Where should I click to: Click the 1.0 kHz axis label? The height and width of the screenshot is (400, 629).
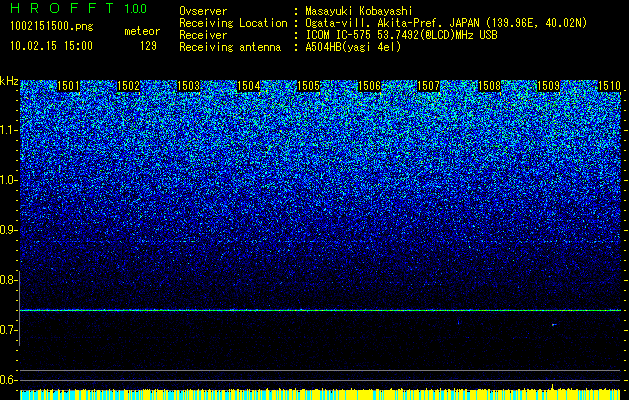click(7, 180)
